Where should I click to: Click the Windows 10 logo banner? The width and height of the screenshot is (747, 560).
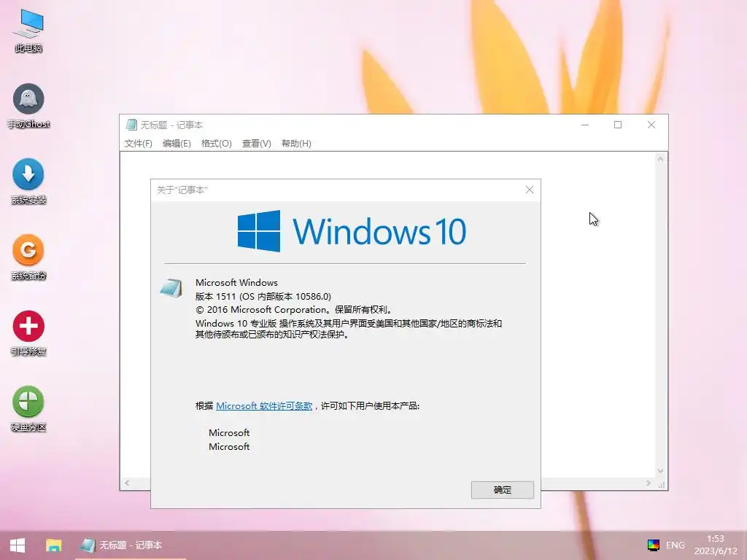(x=352, y=231)
